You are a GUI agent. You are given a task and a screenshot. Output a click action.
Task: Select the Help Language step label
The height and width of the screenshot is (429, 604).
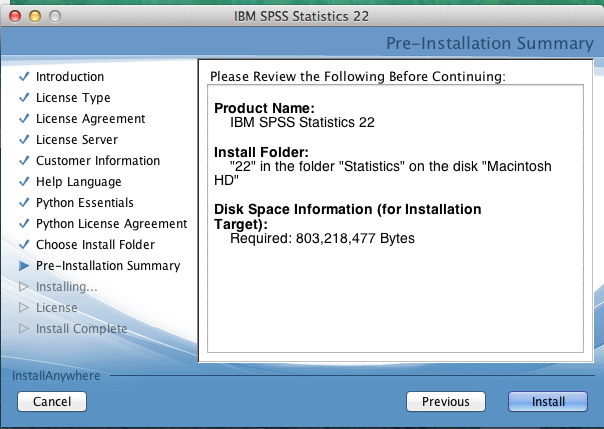point(79,182)
